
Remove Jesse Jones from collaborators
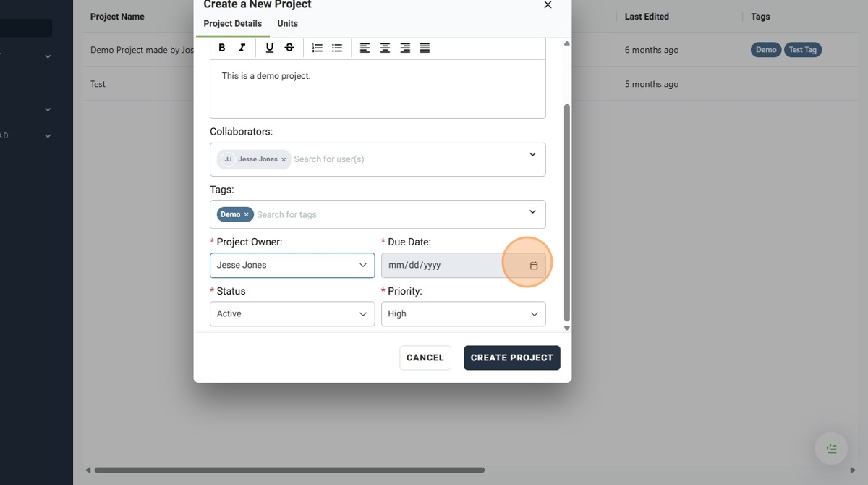(284, 159)
